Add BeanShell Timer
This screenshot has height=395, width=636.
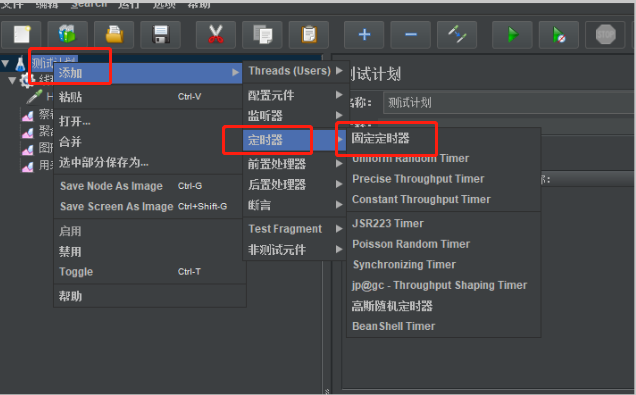[x=443, y=326]
